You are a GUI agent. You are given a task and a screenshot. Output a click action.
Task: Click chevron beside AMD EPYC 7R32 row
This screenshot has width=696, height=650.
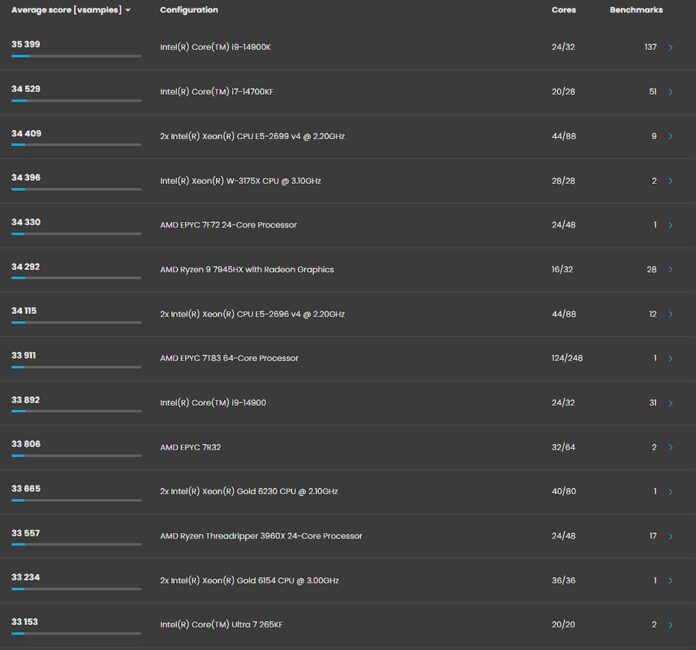pos(670,447)
